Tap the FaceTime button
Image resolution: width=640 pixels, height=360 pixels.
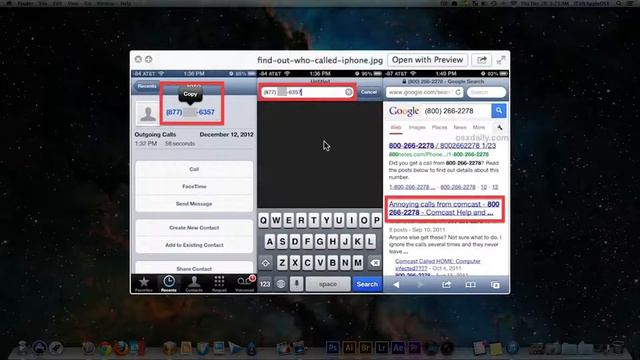(x=194, y=186)
